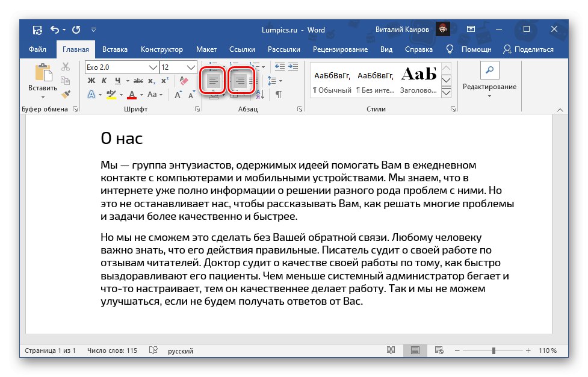Open the font size 12 dropdown
Image resolution: width=588 pixels, height=377 pixels.
191,67
